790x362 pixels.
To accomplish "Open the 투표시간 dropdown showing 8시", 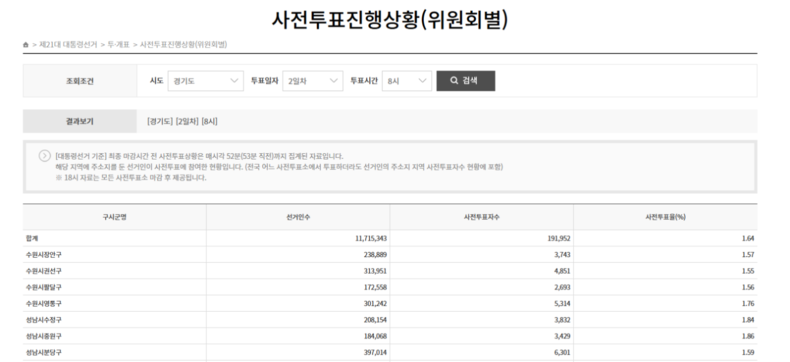I will pos(407,81).
